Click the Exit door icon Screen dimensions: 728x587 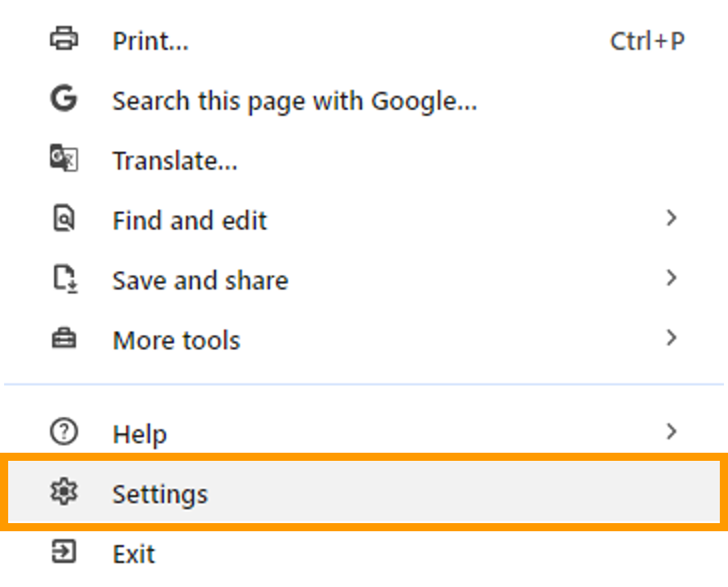(x=63, y=552)
